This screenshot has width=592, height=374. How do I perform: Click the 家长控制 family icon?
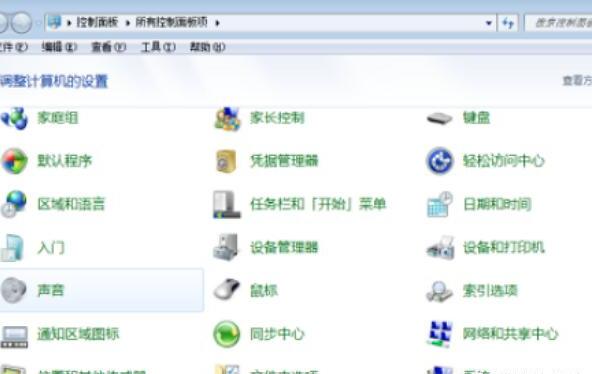[227, 119]
